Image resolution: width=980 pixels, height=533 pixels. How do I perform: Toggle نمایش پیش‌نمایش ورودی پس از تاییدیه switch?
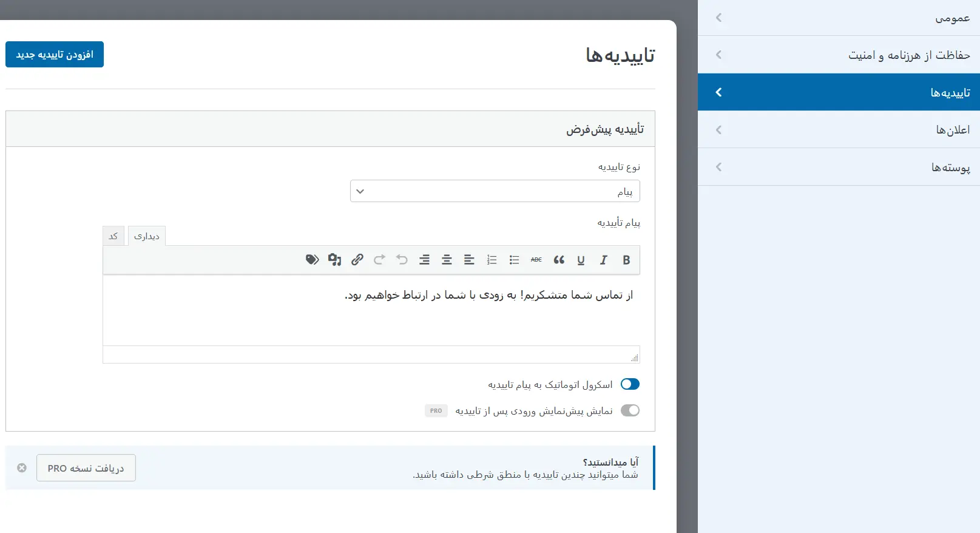[x=630, y=410]
